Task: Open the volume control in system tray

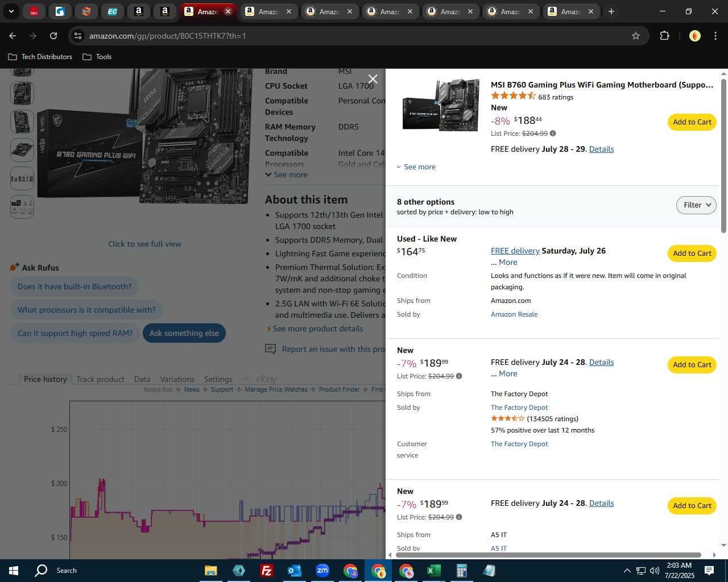Action: 655,571
